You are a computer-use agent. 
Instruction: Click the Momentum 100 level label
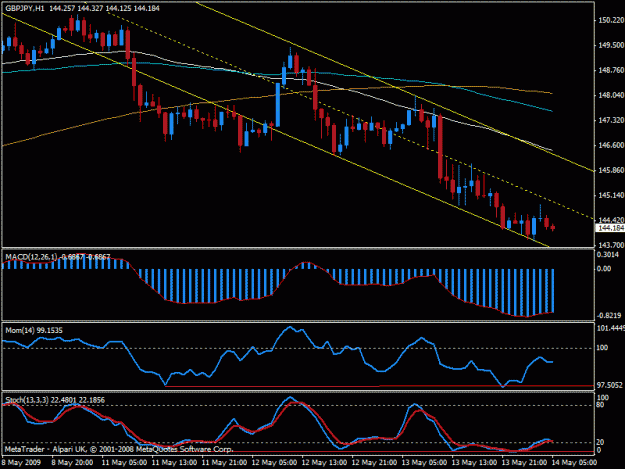tap(602, 348)
